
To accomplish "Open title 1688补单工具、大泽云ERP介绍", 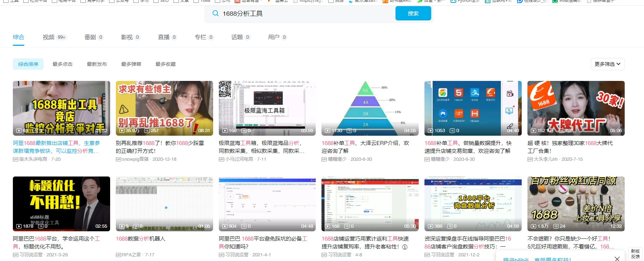I will tap(365, 147).
